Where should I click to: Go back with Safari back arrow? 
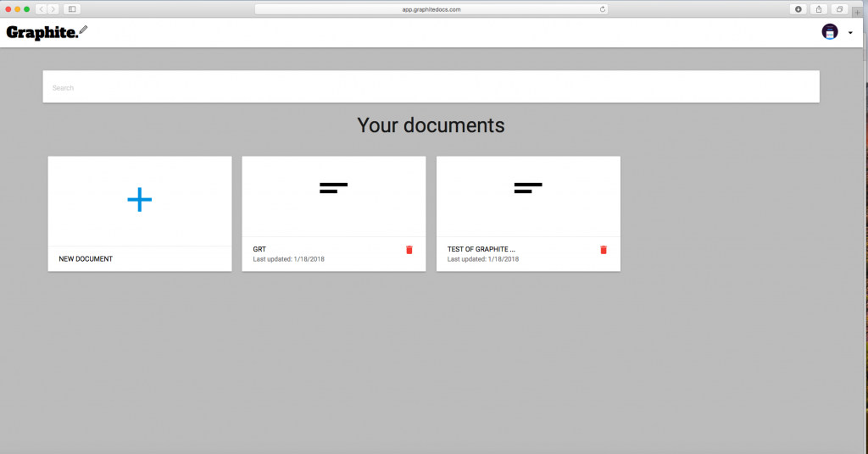pyautogui.click(x=42, y=9)
